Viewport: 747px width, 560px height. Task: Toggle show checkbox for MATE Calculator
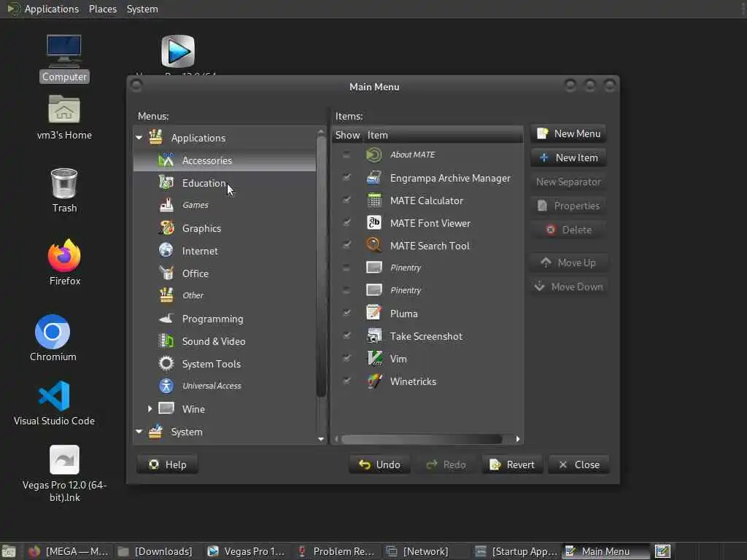[x=347, y=201]
